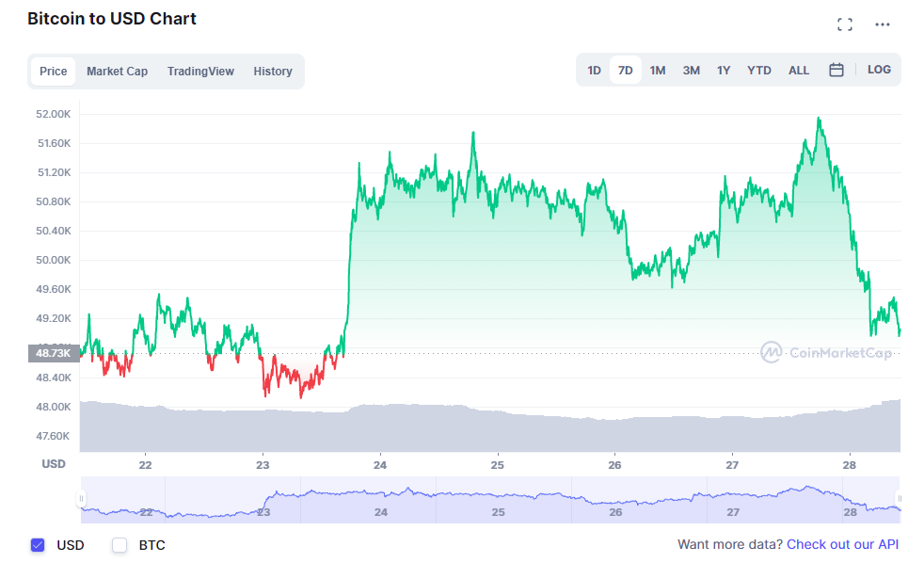Screen dimensions: 924x579
Task: Open the three-dot options menu
Action: pos(882,24)
